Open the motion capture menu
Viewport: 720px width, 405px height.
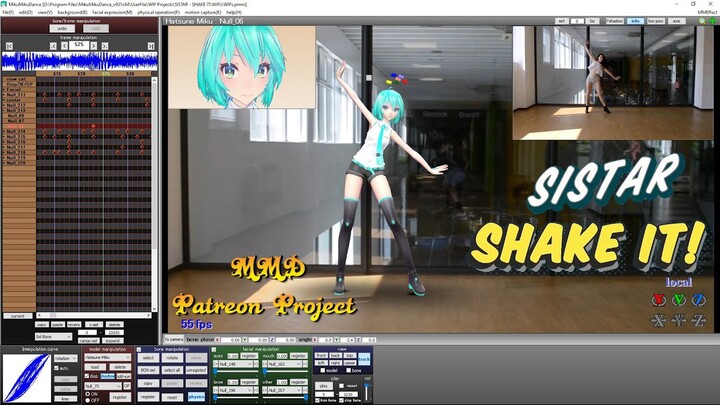202,12
